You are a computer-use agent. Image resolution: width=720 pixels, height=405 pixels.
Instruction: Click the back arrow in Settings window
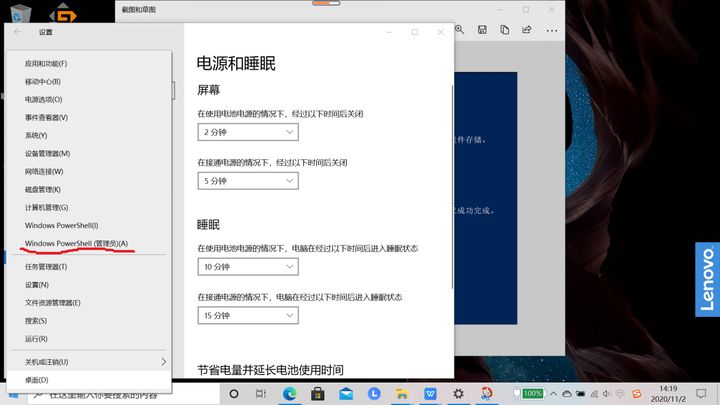pyautogui.click(x=17, y=32)
